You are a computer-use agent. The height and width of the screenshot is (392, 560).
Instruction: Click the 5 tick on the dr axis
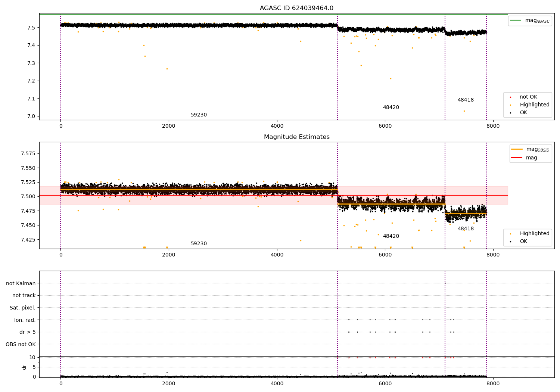point(34,367)
